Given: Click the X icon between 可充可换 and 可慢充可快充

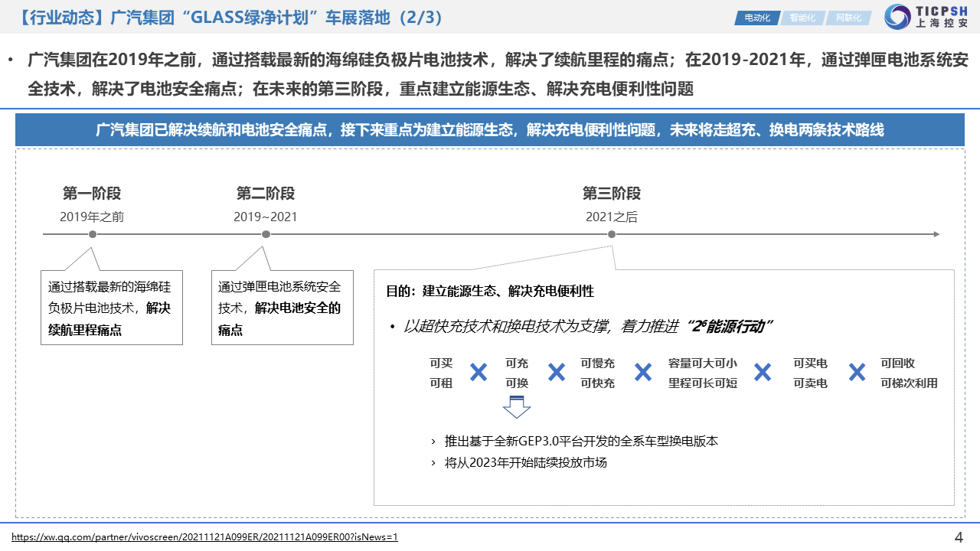Looking at the screenshot, I should click(x=557, y=373).
